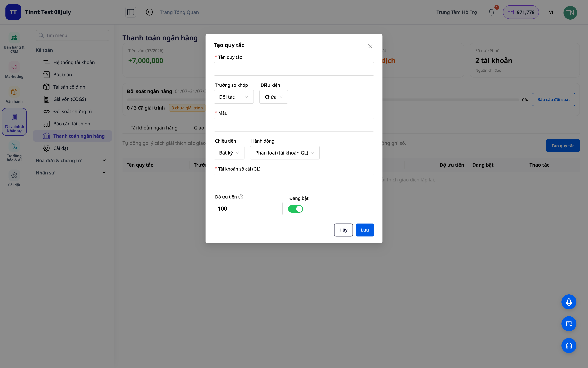Toggle the sidebar panel icon

130,12
